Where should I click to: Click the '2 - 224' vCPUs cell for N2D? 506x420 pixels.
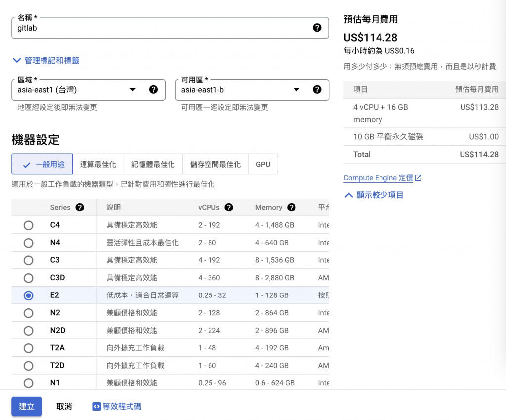point(209,331)
